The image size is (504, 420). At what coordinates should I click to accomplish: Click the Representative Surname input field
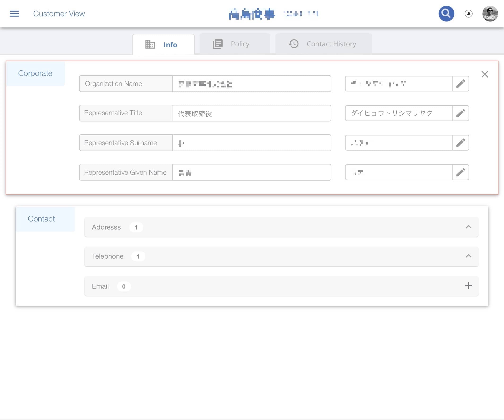[x=251, y=143]
